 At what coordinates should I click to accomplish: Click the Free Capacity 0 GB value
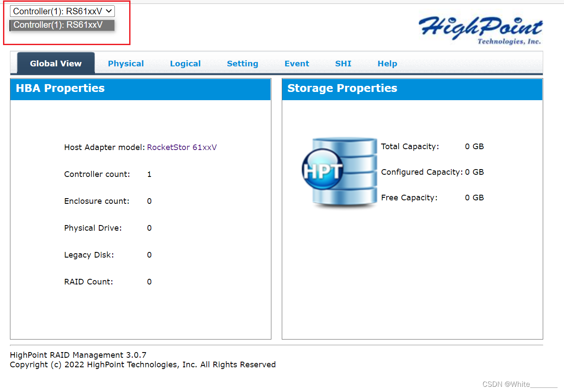click(474, 198)
